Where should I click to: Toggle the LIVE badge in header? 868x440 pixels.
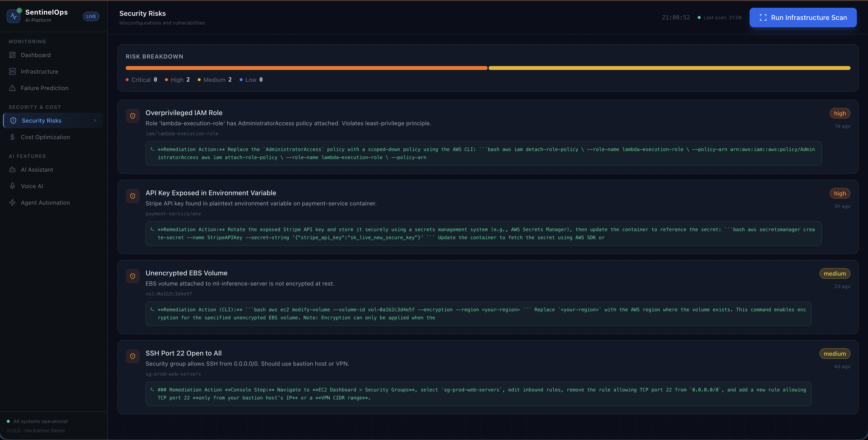click(x=91, y=16)
